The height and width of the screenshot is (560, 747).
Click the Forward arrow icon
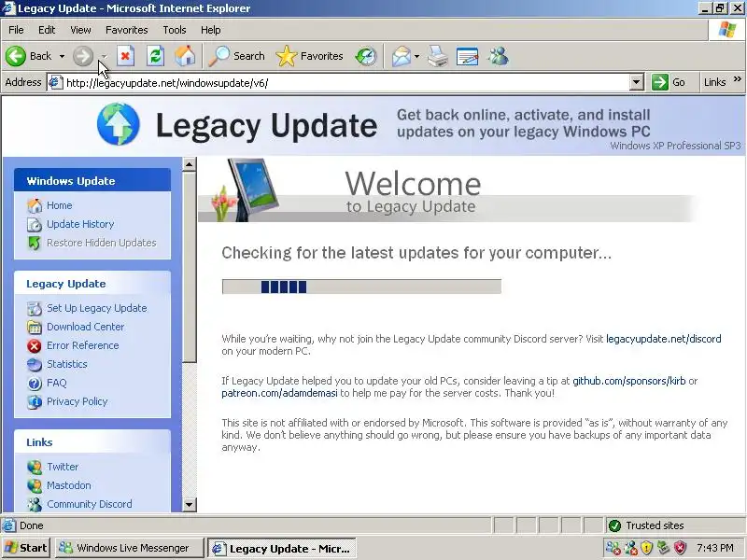83,56
